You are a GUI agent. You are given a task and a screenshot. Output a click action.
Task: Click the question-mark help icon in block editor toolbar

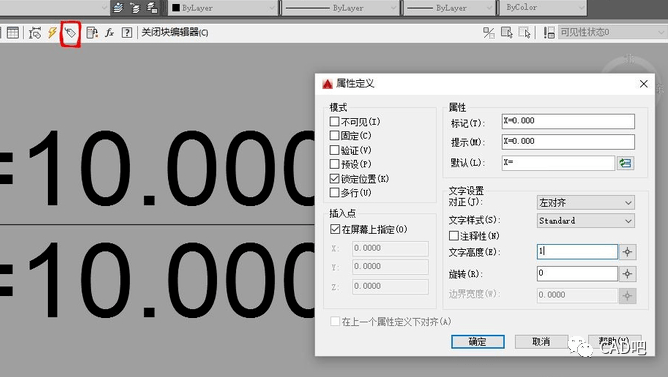pos(127,32)
